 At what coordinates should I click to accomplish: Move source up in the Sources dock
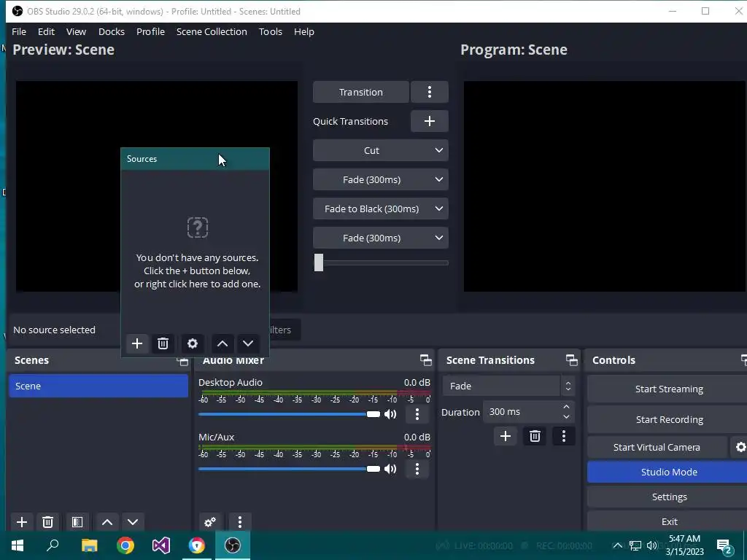222,343
